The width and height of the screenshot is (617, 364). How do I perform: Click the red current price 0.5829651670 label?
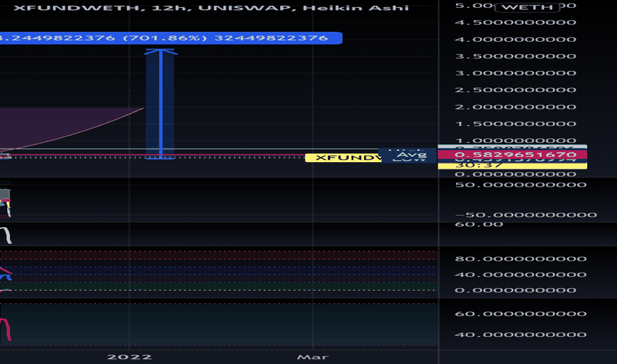pos(512,155)
